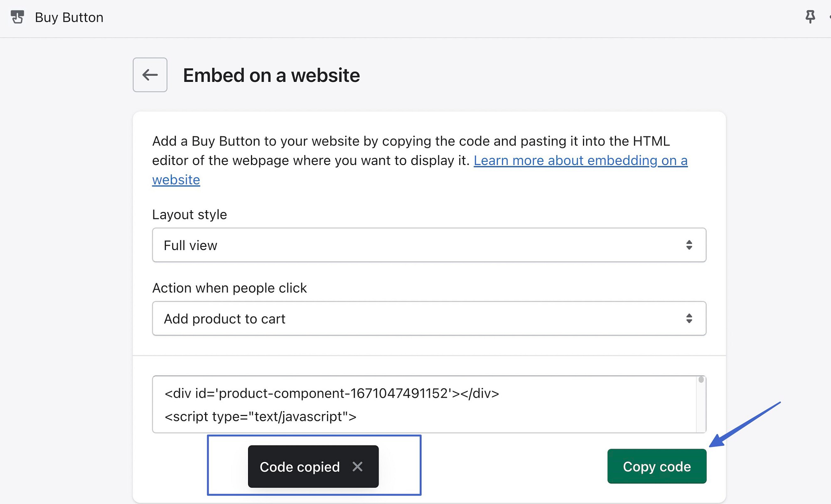Select the pin icon in the top bar

(x=810, y=17)
